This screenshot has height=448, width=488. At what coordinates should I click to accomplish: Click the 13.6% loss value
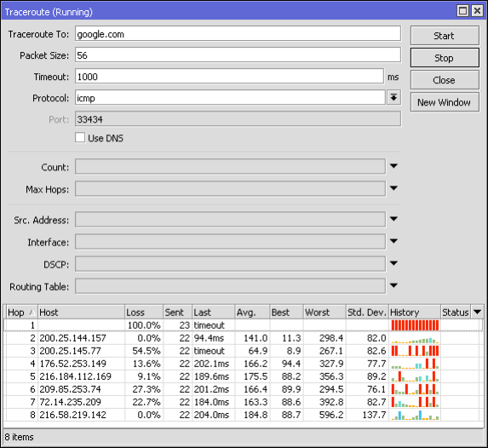[146, 364]
